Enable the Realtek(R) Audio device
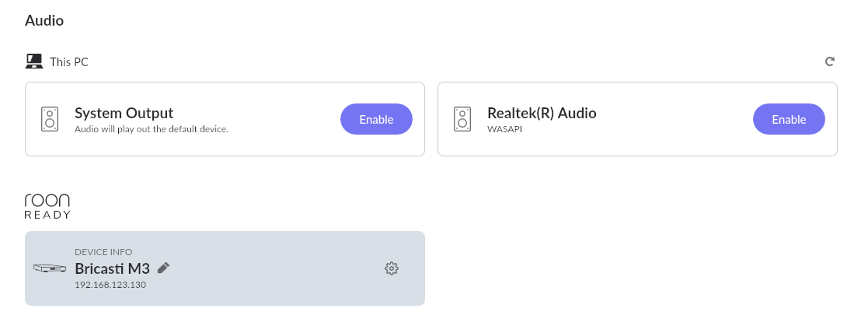The width and height of the screenshot is (868, 326). (x=789, y=119)
